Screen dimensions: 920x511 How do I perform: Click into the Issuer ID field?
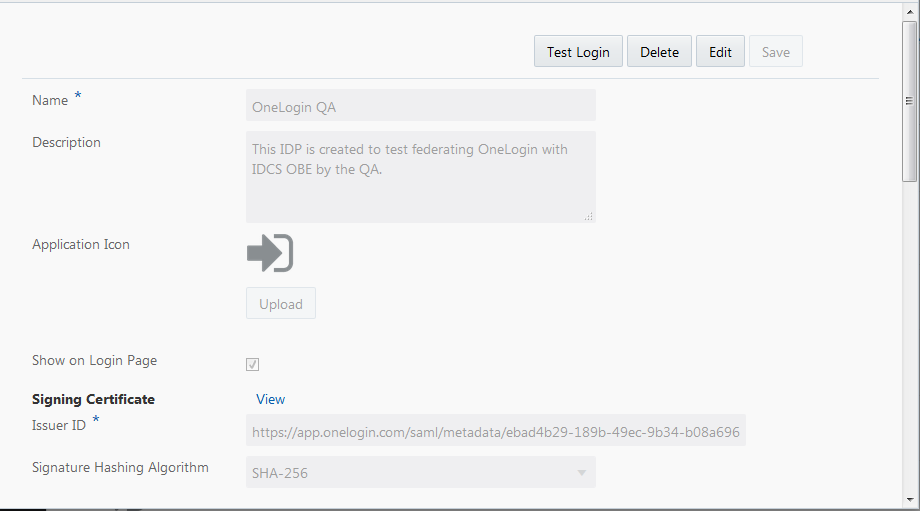click(496, 431)
